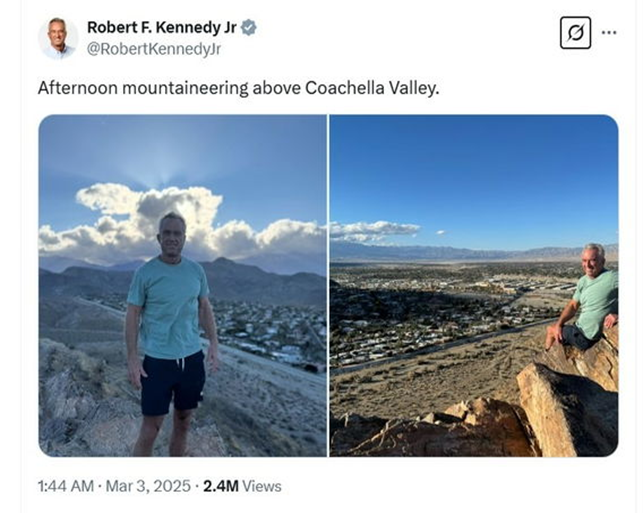Image resolution: width=643 pixels, height=513 pixels.
Task: Open the left photo with the clouds
Action: pyautogui.click(x=182, y=285)
